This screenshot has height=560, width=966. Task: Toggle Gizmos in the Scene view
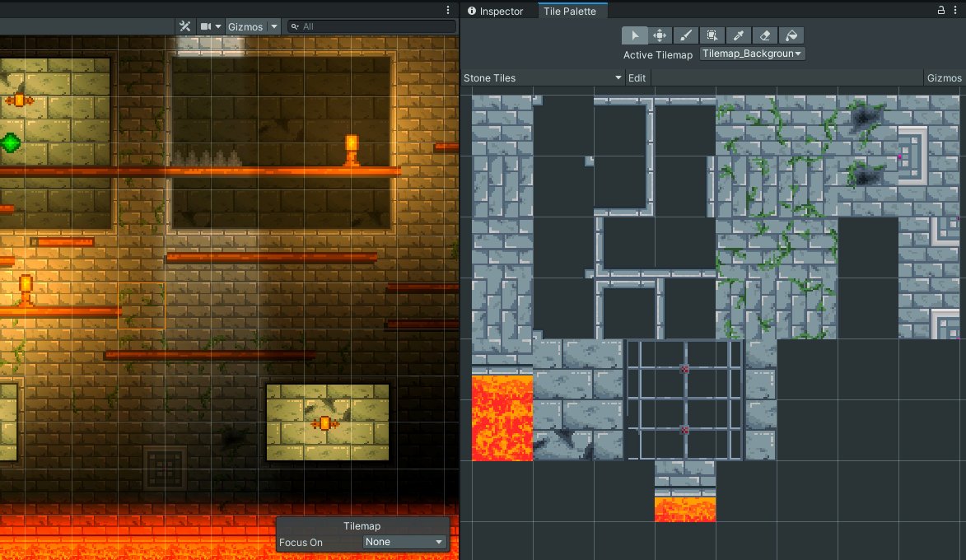[245, 26]
